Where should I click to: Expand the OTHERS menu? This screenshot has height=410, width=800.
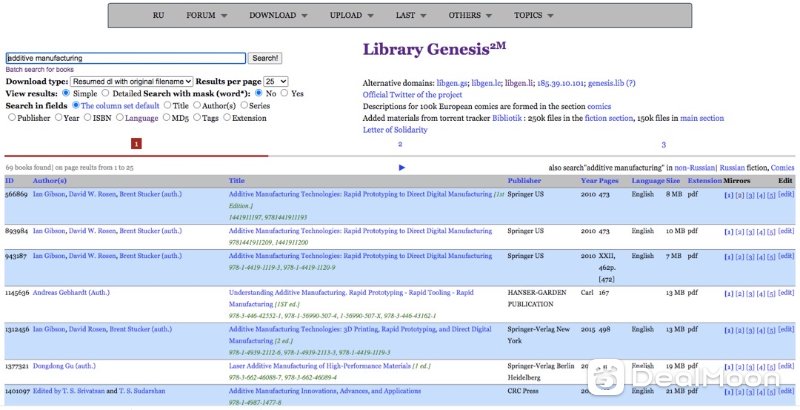pyautogui.click(x=470, y=15)
